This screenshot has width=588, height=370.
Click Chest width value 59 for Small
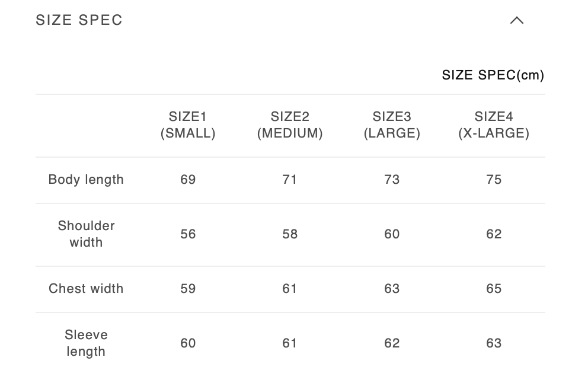click(x=188, y=289)
